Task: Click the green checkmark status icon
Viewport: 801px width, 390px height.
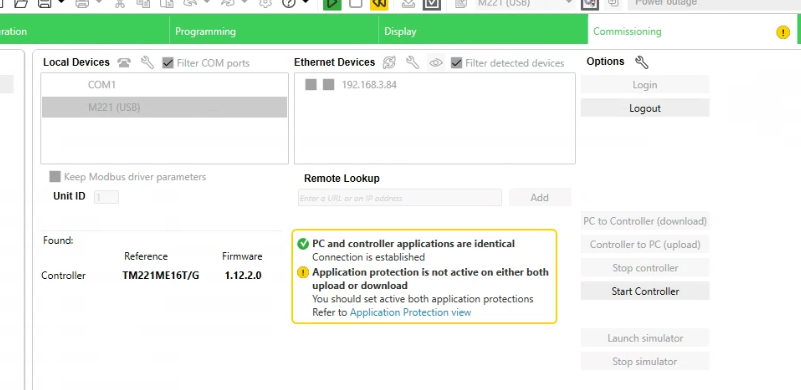Action: pos(303,244)
